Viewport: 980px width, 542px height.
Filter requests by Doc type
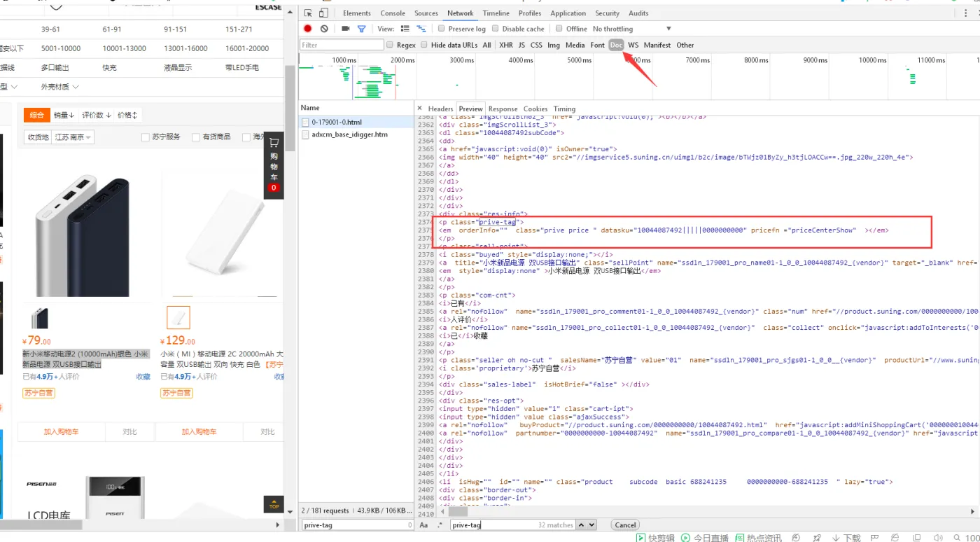(x=616, y=45)
